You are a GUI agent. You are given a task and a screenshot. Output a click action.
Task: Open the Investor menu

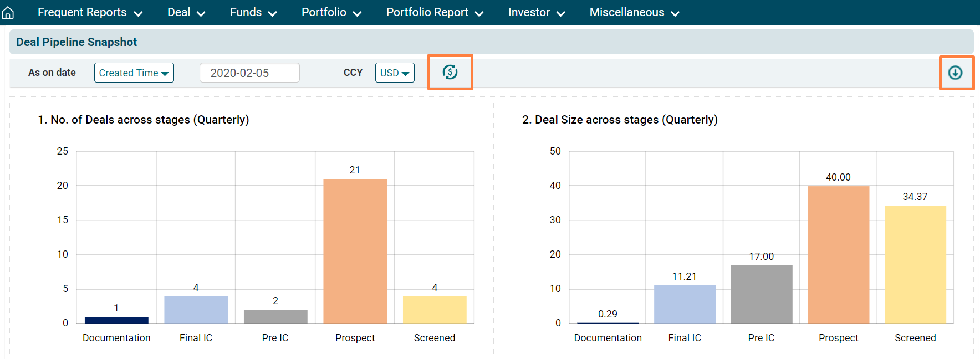pyautogui.click(x=536, y=12)
